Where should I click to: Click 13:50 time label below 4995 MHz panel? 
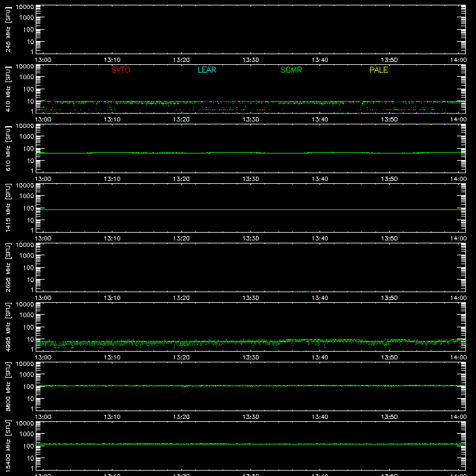tap(389, 358)
